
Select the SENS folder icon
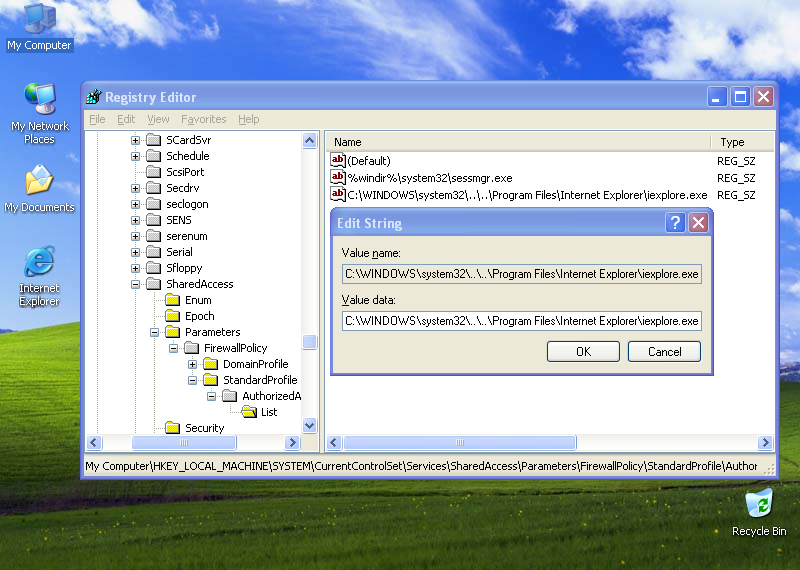click(154, 220)
